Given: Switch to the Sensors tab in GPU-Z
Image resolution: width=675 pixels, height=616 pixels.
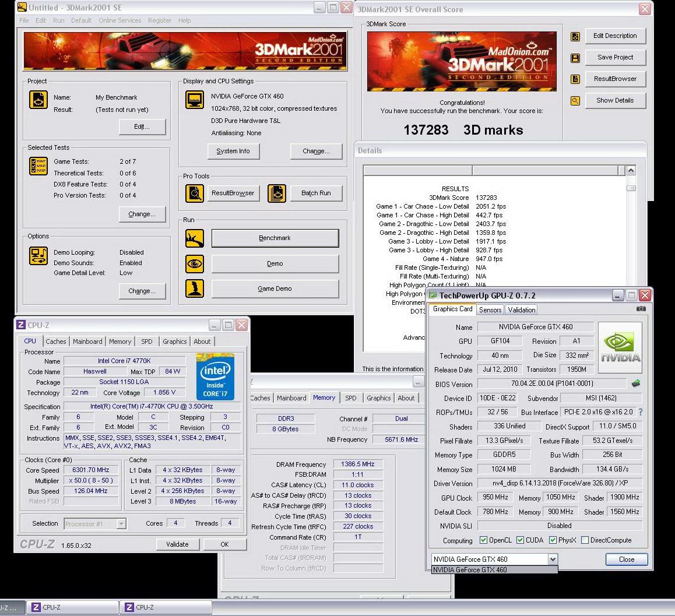Looking at the screenshot, I should (x=490, y=310).
